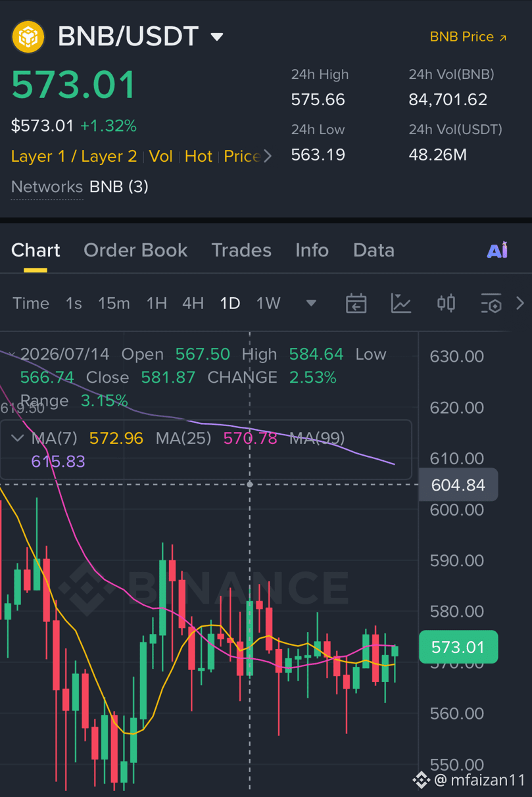Select the 1H interval

(157, 303)
